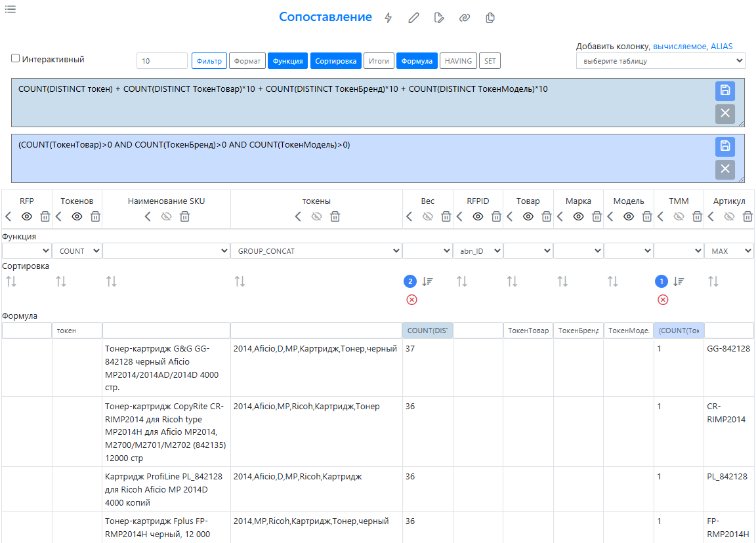Toggle visibility of Модель column
The image size is (756, 543).
pyautogui.click(x=629, y=217)
